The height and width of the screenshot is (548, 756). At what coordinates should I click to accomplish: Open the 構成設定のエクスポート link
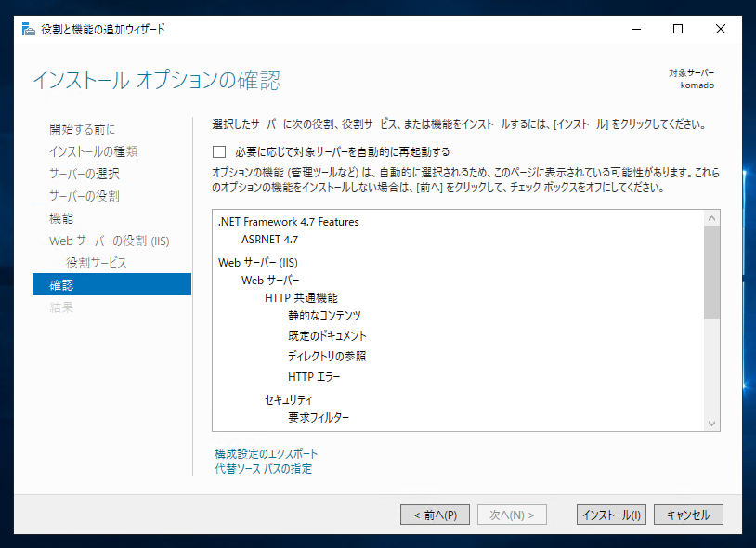pos(267,453)
